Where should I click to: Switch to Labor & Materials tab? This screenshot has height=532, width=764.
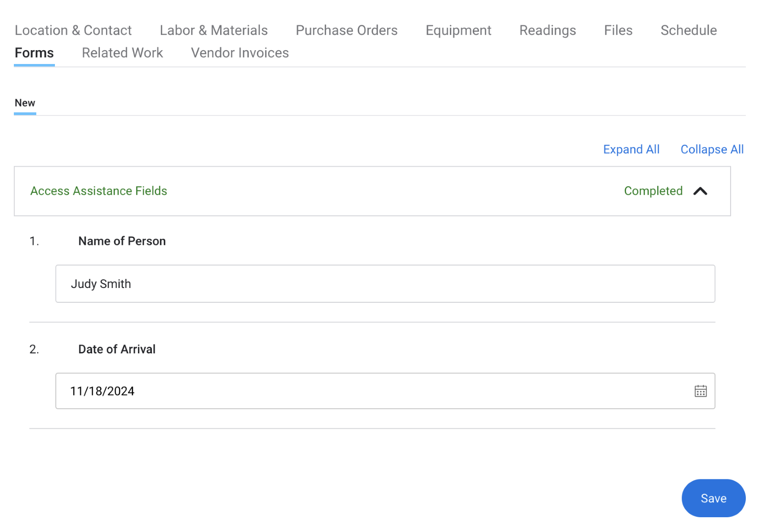click(x=213, y=30)
